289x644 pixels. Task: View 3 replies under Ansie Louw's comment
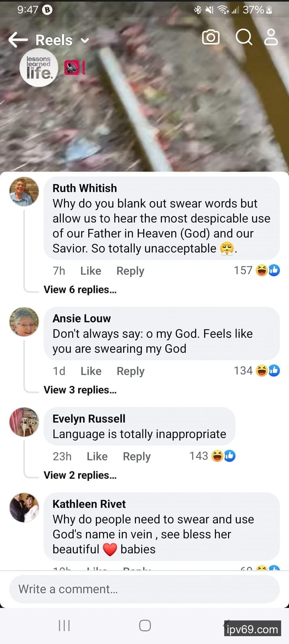pyautogui.click(x=80, y=390)
